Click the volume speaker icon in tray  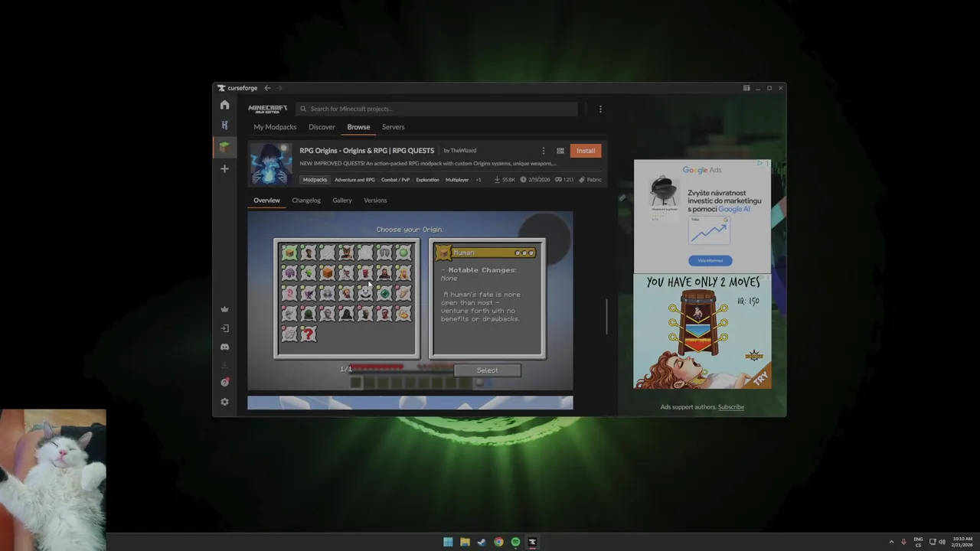[942, 542]
